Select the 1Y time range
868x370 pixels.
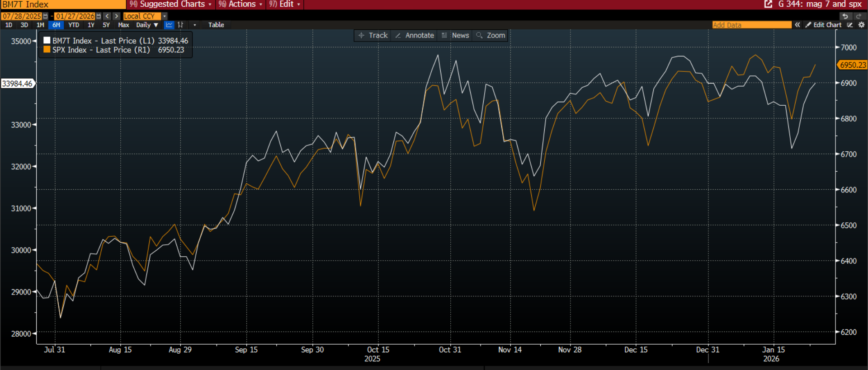click(x=91, y=25)
